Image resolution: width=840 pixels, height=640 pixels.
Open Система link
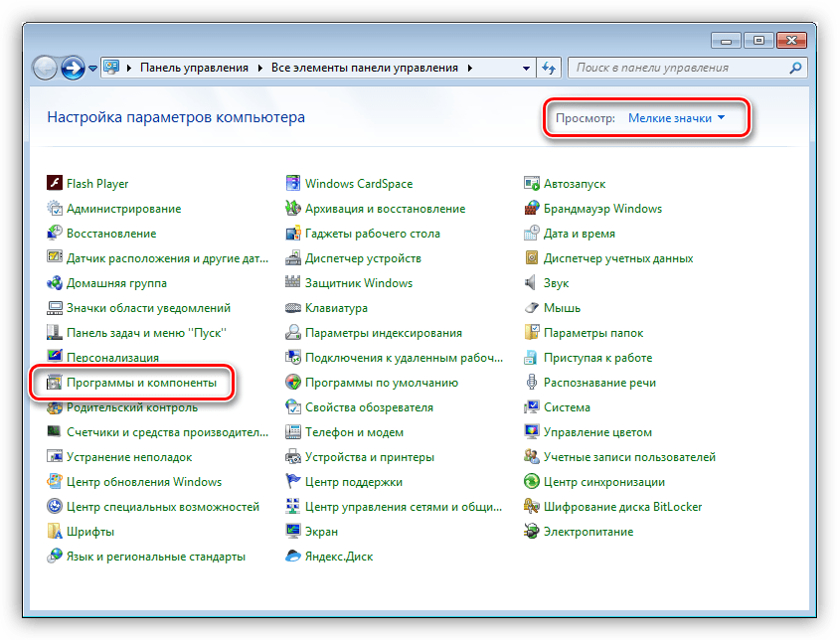click(x=567, y=407)
